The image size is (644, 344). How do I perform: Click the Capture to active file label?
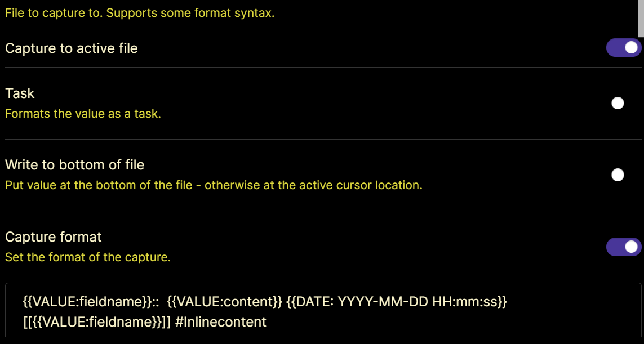71,48
